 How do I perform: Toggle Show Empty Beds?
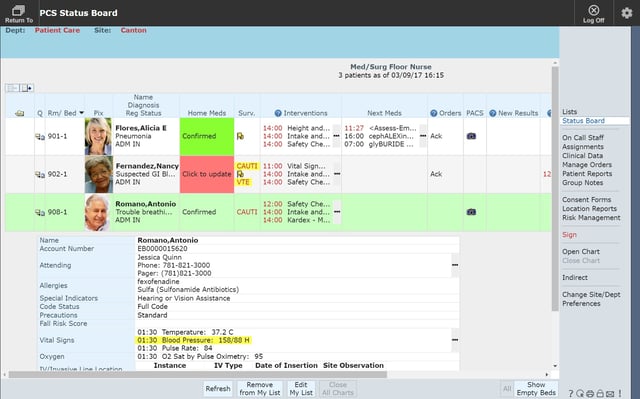536,389
